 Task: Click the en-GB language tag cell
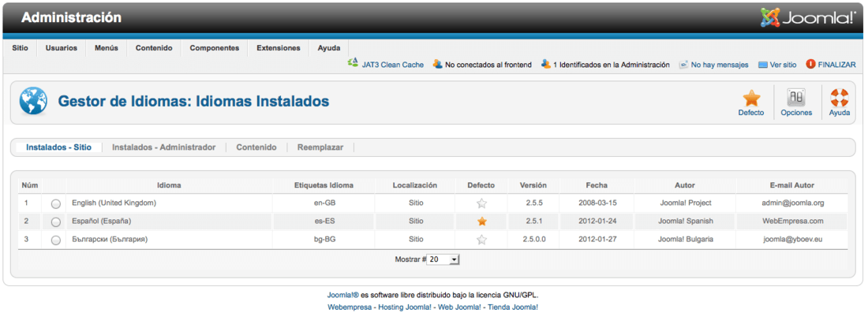tap(324, 203)
